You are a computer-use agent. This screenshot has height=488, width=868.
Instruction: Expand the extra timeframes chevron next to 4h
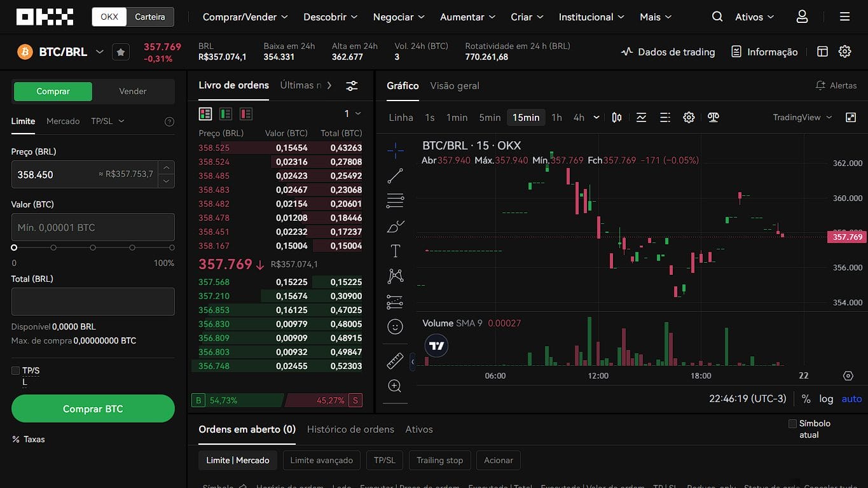coord(595,117)
